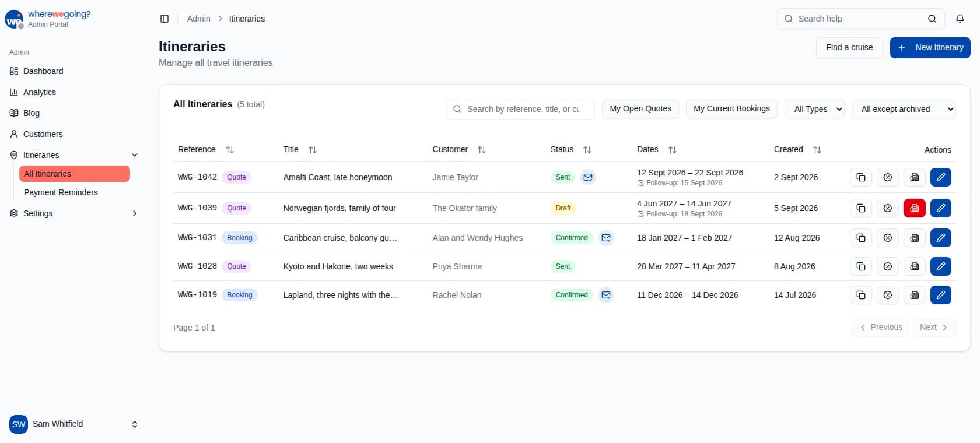980x443 pixels.
Task: Click Find a cruise button
Action: (849, 48)
